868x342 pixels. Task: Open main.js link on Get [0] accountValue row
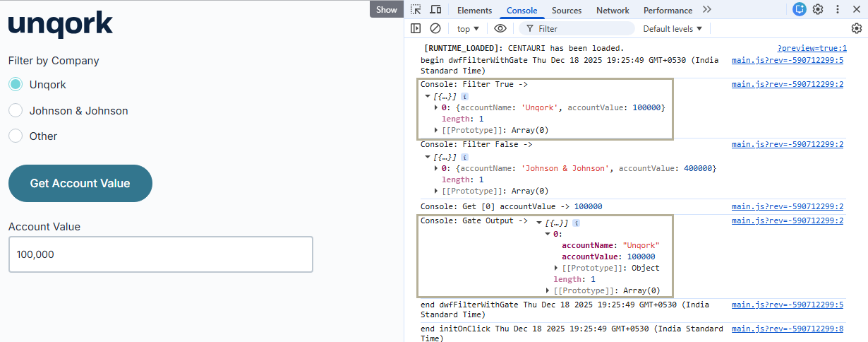pyautogui.click(x=788, y=206)
